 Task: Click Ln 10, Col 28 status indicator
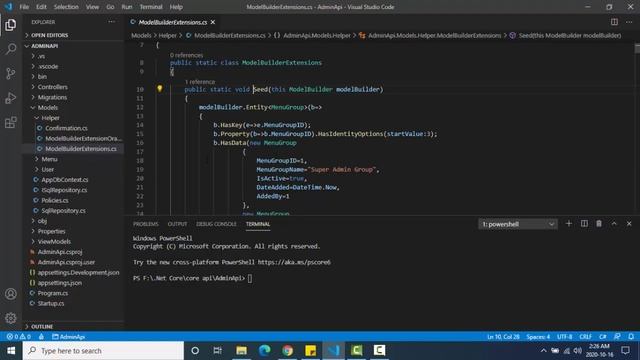(503, 337)
